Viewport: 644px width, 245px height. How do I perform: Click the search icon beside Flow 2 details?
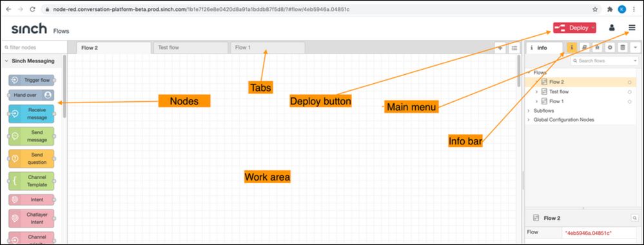[635, 218]
